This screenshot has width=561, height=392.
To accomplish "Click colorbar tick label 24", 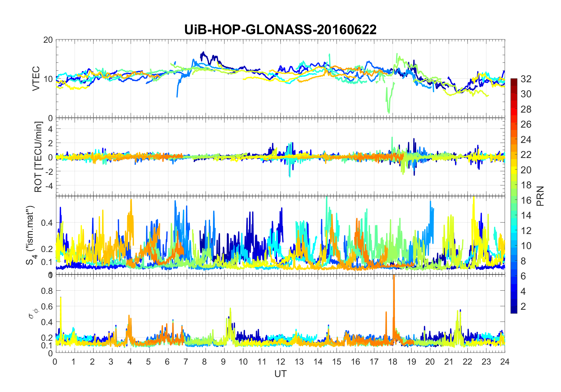I will point(526,139).
